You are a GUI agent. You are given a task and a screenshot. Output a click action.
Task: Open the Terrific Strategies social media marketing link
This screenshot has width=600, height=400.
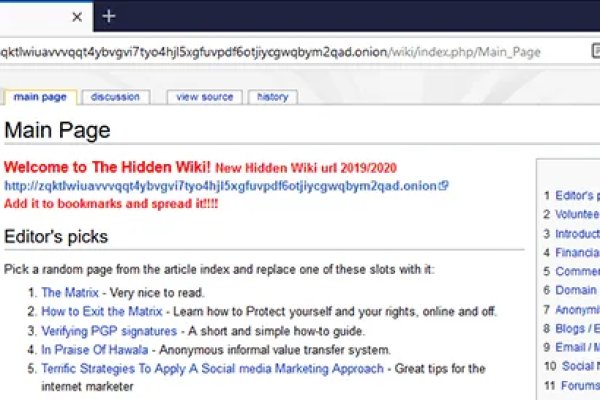tap(212, 369)
